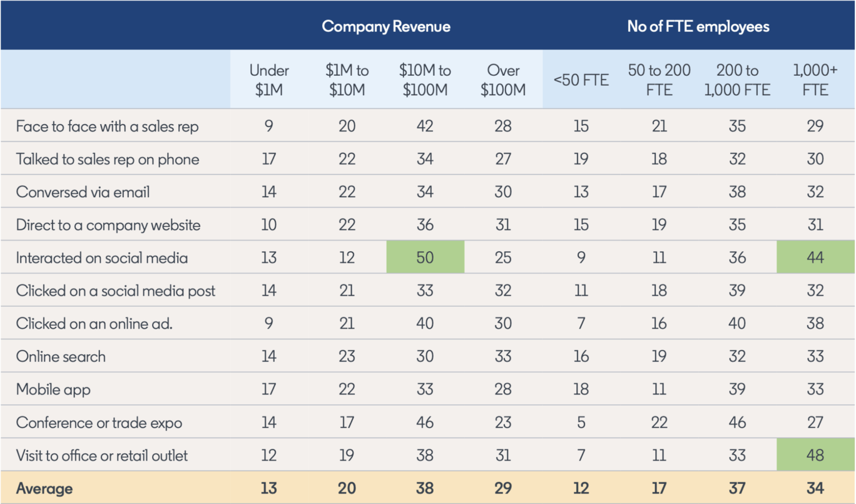Select the 200 to 1,000 FTE header
This screenshot has height=504, width=856.
(737, 80)
